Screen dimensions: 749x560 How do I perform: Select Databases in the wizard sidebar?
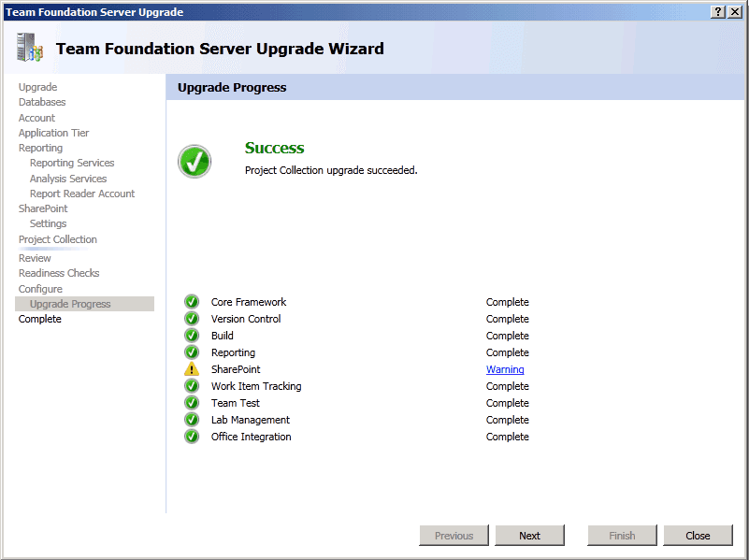pos(42,102)
